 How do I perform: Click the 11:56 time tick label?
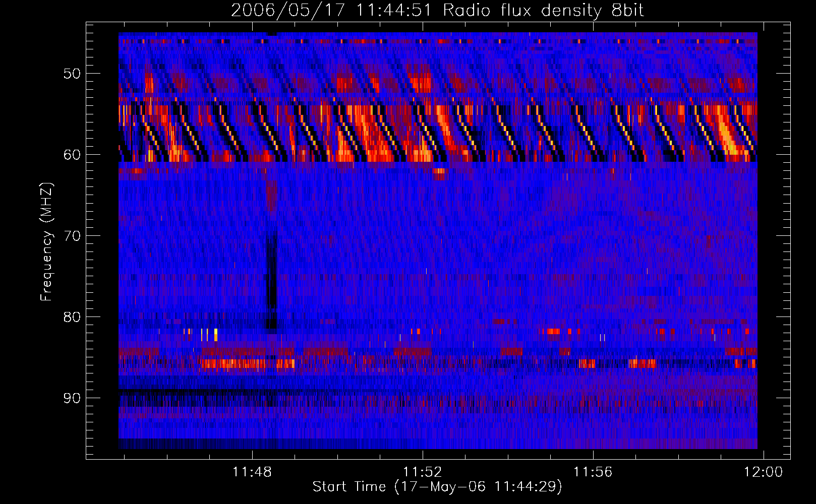pyautogui.click(x=593, y=472)
